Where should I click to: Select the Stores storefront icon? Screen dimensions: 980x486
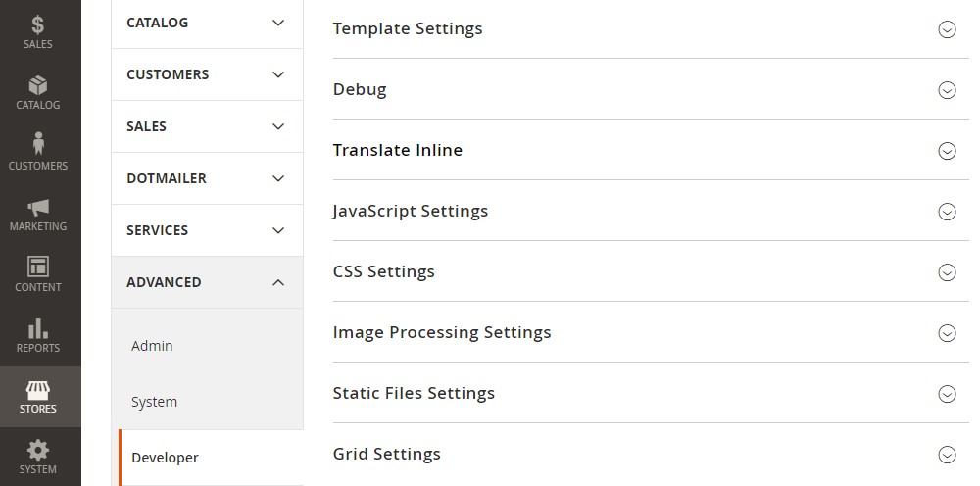(38, 390)
